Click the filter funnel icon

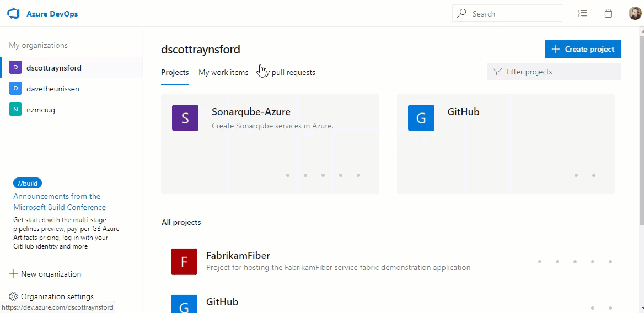pos(497,72)
